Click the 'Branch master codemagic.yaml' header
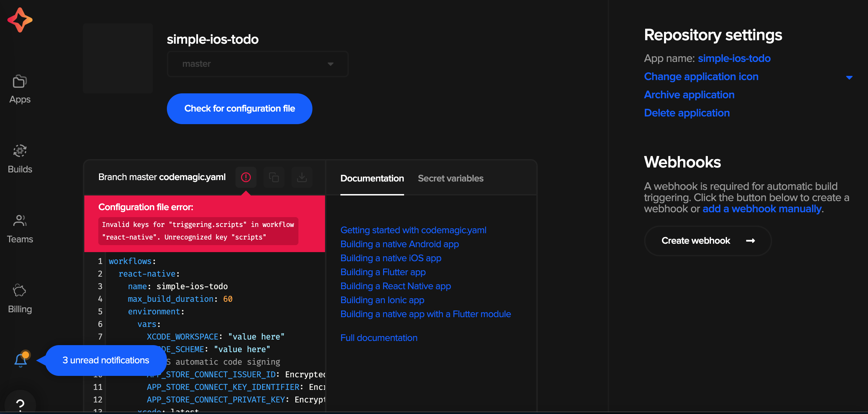 162,177
